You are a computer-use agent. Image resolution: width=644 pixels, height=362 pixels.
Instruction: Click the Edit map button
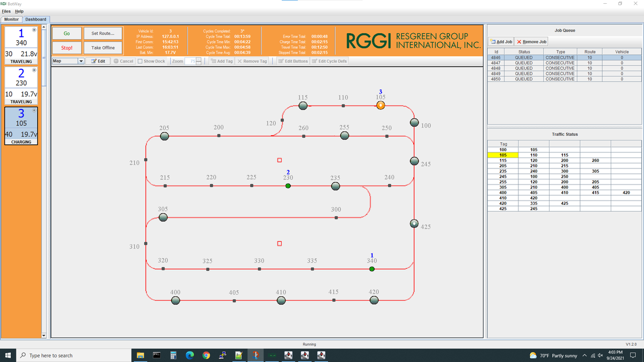point(99,61)
